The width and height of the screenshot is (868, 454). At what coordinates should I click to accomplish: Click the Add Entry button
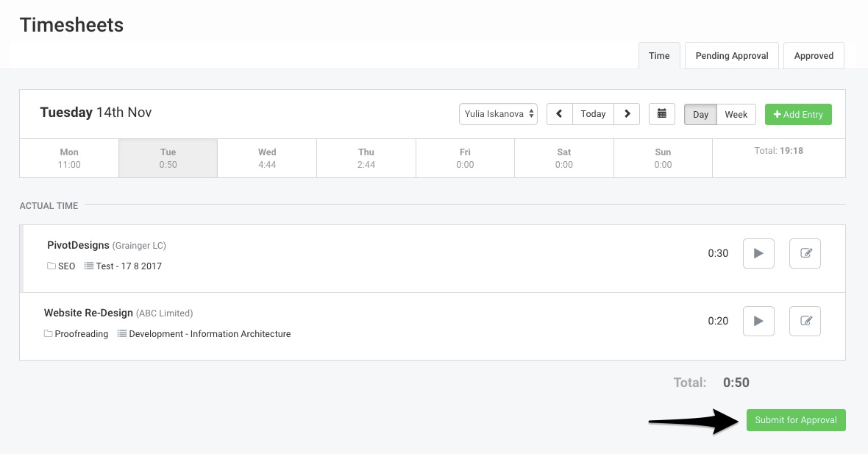click(x=798, y=114)
